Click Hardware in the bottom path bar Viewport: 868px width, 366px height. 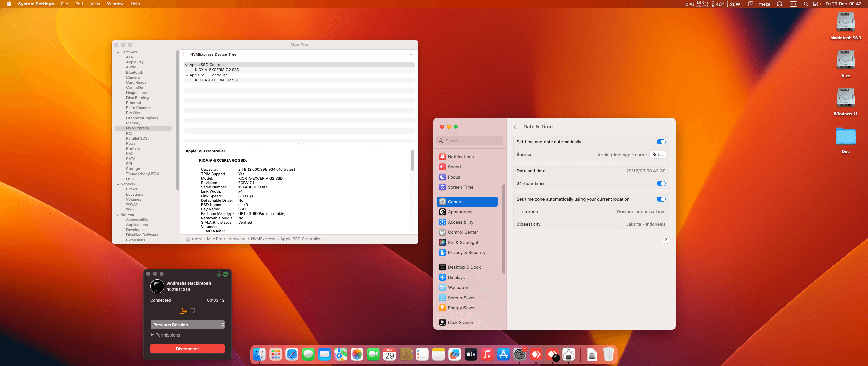coord(236,239)
